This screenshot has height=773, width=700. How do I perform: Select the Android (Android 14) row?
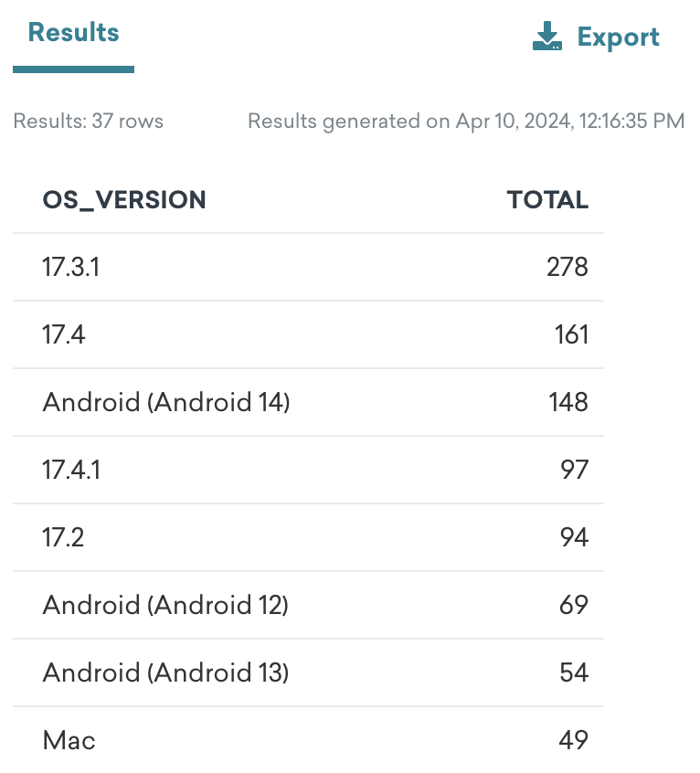pyautogui.click(x=308, y=402)
